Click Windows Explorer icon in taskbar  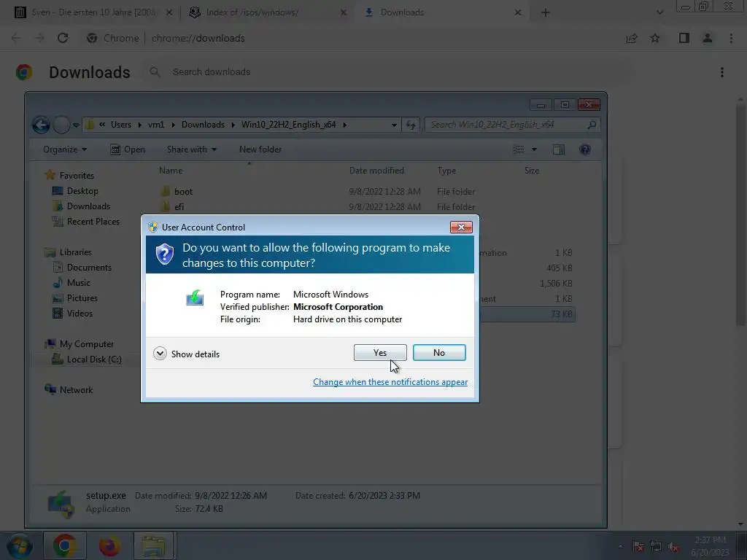(x=155, y=545)
